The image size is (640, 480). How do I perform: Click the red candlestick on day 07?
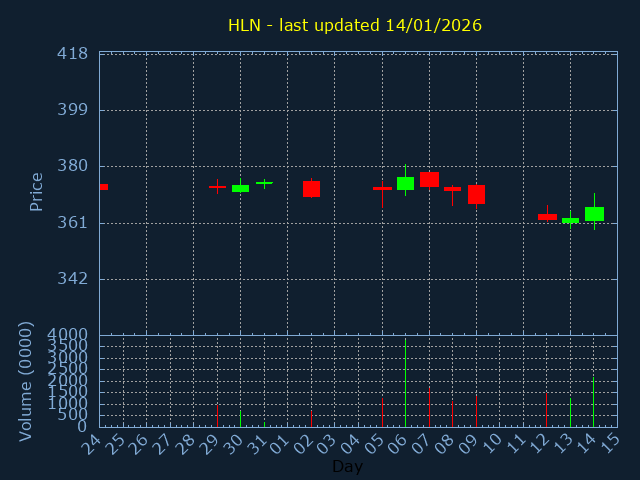point(429,179)
